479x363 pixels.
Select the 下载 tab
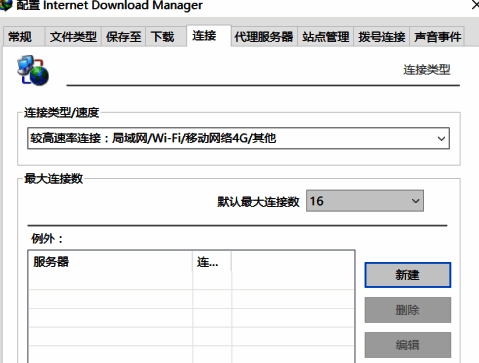click(x=166, y=37)
